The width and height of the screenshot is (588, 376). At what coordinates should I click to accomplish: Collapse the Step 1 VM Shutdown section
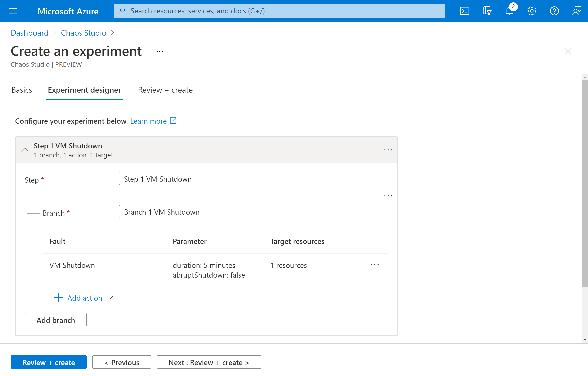coord(24,149)
